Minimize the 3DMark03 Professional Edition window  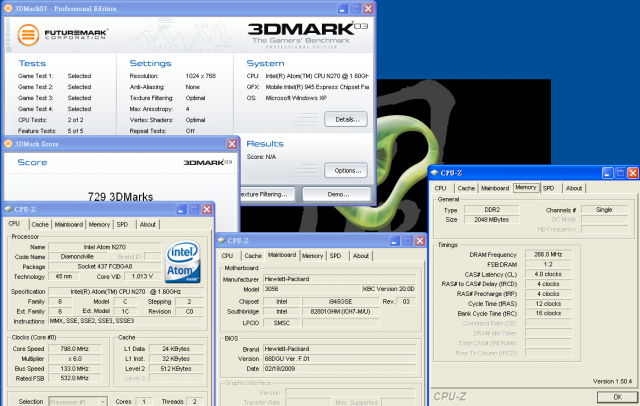tap(343, 8)
